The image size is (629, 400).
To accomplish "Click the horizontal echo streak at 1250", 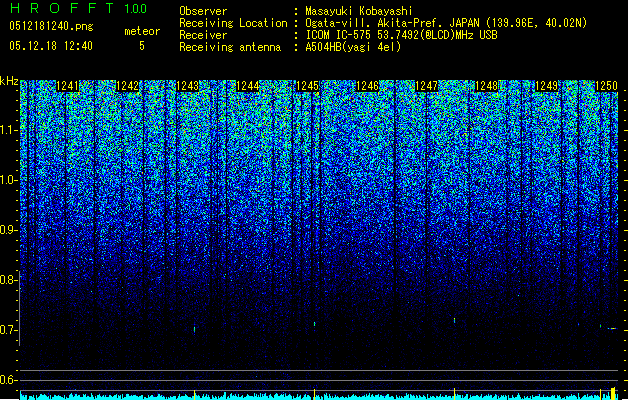I will point(612,329).
